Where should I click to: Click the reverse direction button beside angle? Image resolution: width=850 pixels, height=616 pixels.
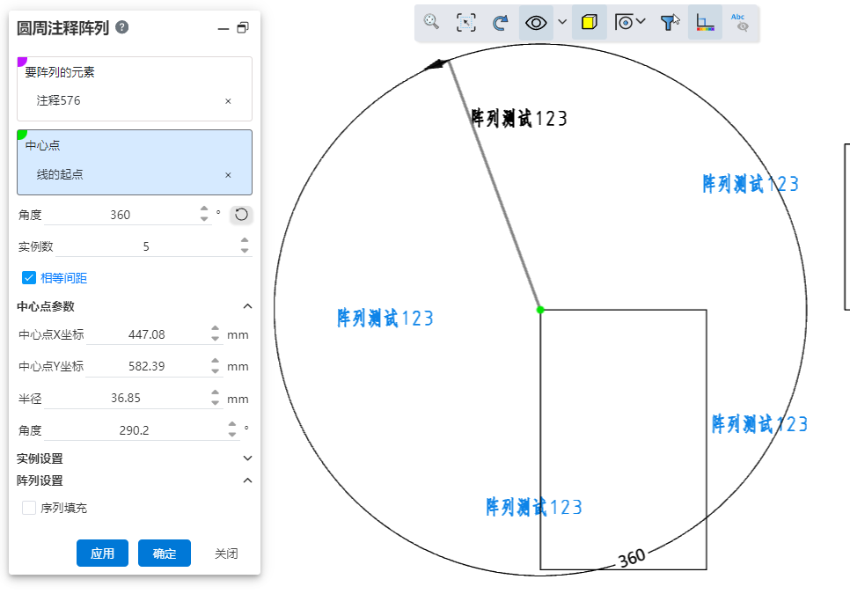point(241,215)
